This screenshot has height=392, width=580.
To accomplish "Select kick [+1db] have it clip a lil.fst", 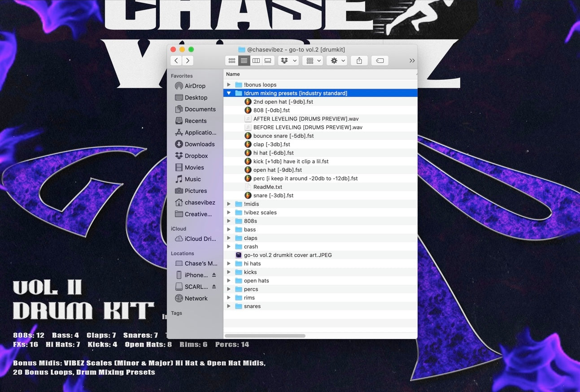I will 320,161.
